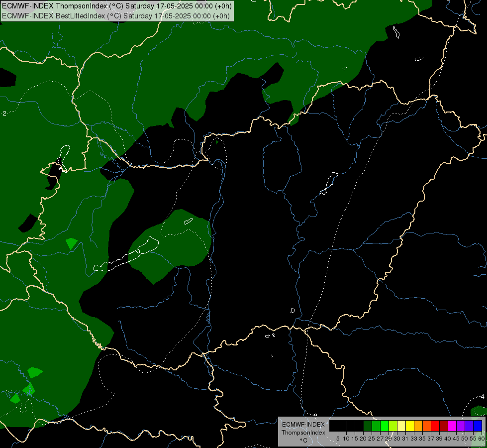Click legend tick value 37
487x448 pixels.
point(431,439)
